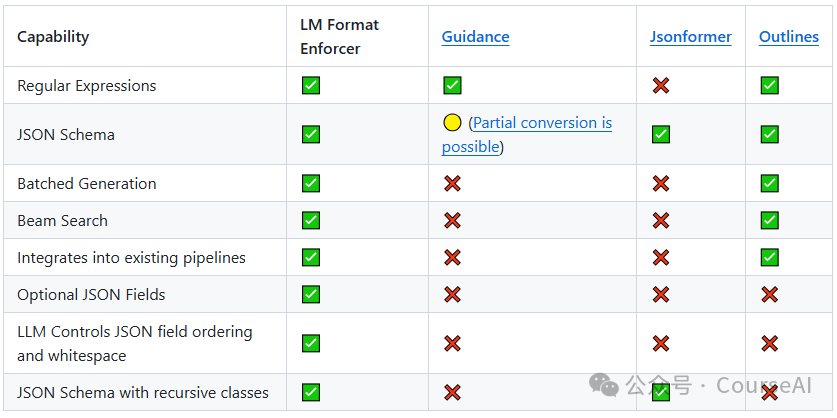
Task: Open the Jsonformer column header link
Action: [x=690, y=37]
